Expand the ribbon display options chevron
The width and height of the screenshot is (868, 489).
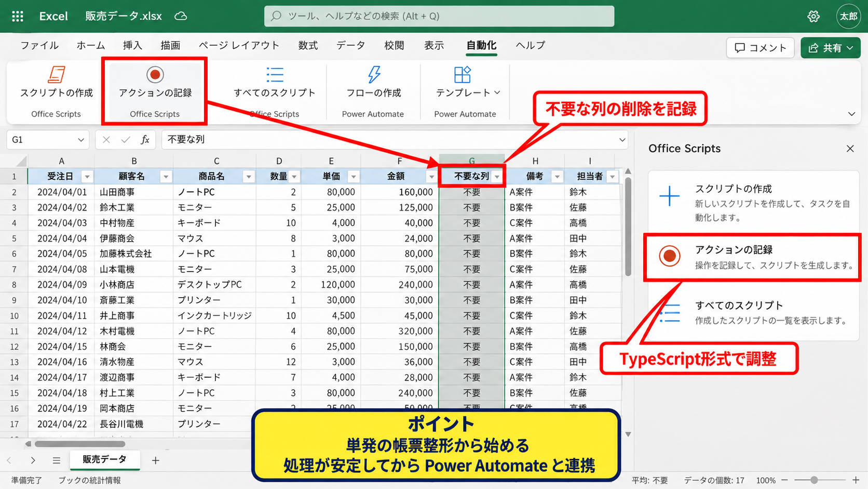[851, 114]
